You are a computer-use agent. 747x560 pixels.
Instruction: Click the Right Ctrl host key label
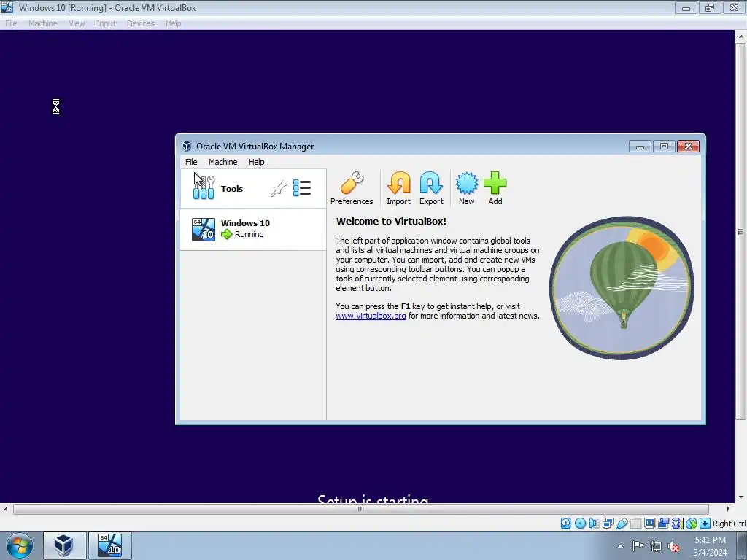point(729,524)
